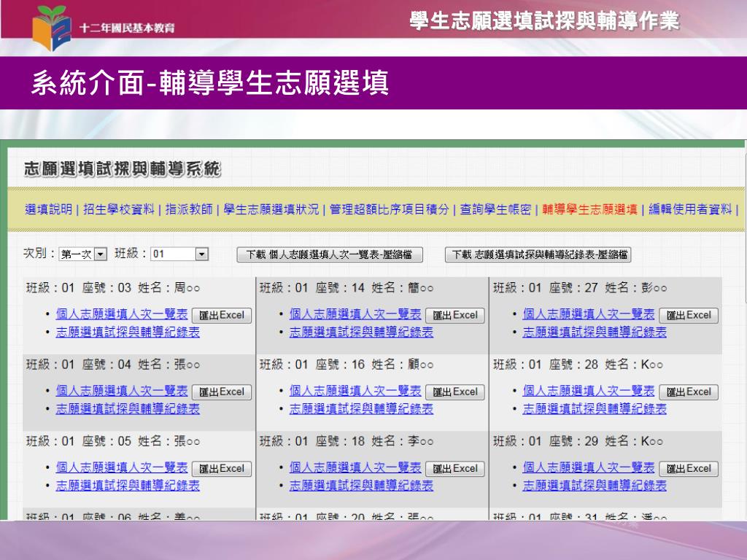
Task: Click the header text for seat 29 K○○
Action: pyautogui.click(x=578, y=441)
